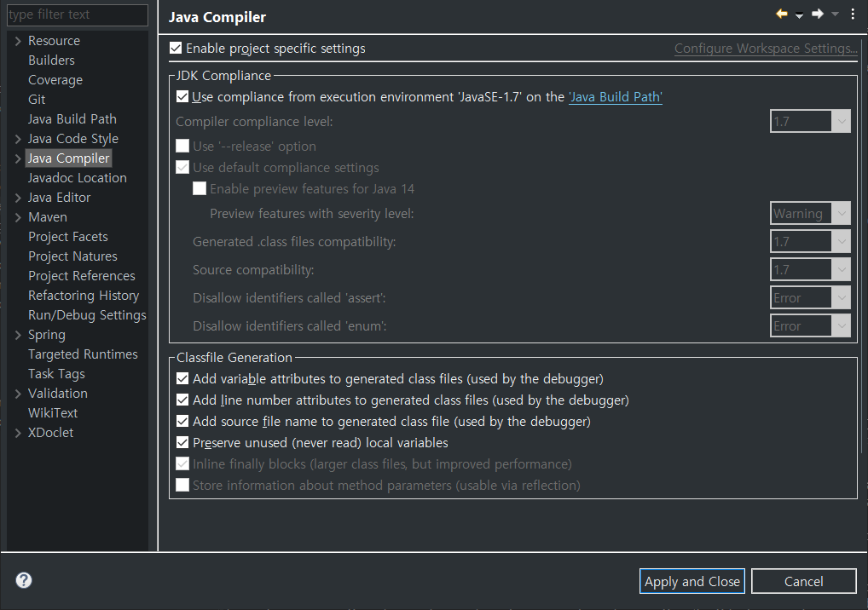Image resolution: width=868 pixels, height=610 pixels.
Task: Open the forward history dropdown arrow
Action: click(x=836, y=14)
